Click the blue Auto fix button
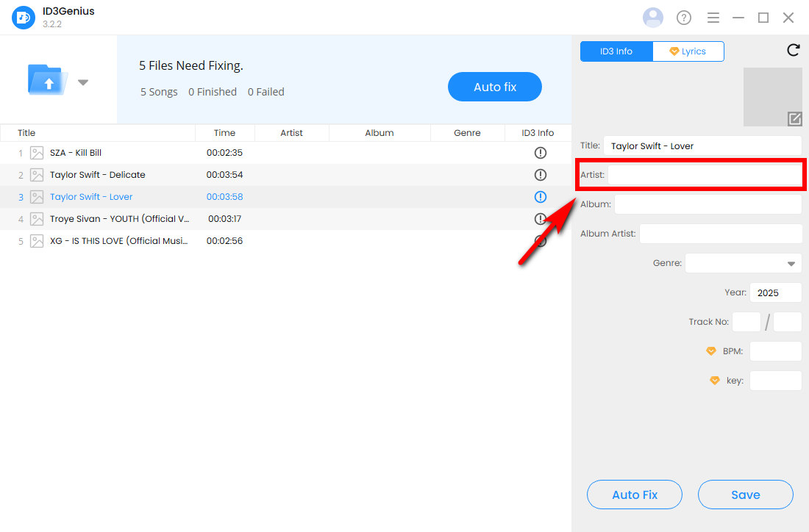 pyautogui.click(x=495, y=87)
